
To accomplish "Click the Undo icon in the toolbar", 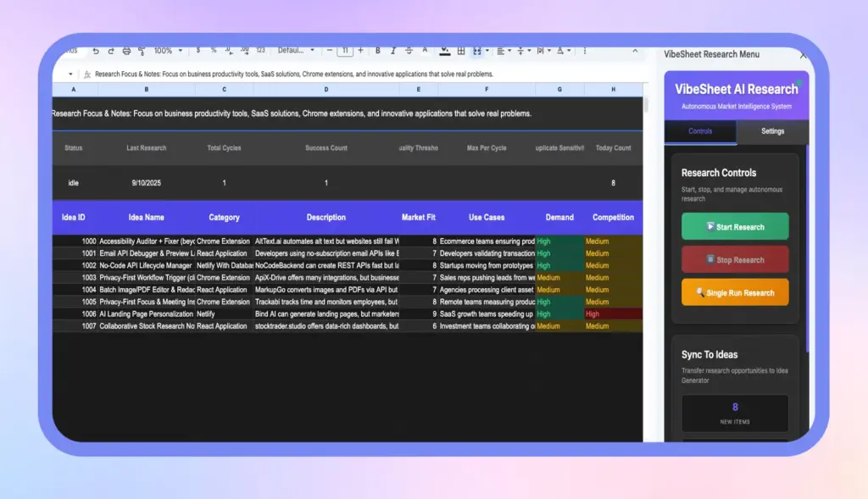I will 96,51.
